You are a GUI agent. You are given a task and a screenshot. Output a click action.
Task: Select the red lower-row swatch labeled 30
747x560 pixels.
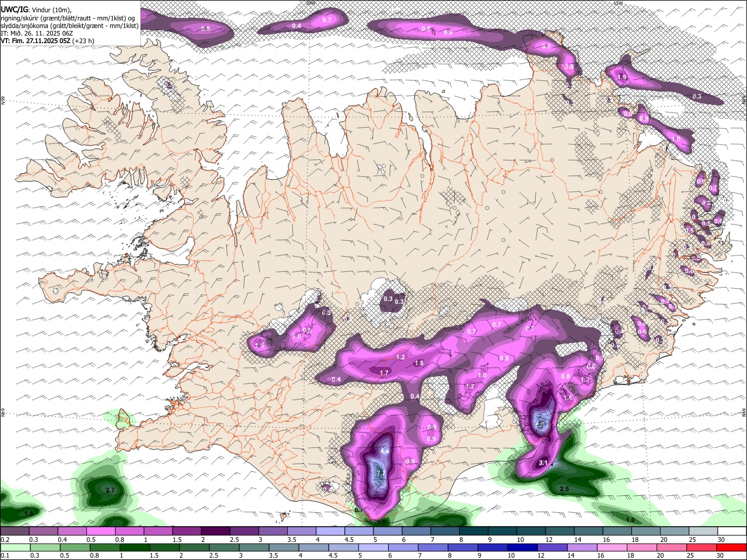coord(731,548)
